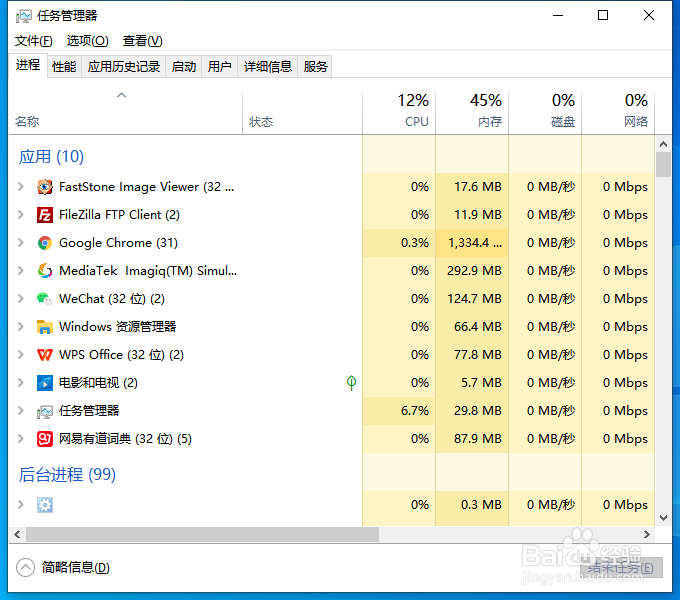680x600 pixels.
Task: Click the 66.4 MB memory cell
Action: pos(472,327)
